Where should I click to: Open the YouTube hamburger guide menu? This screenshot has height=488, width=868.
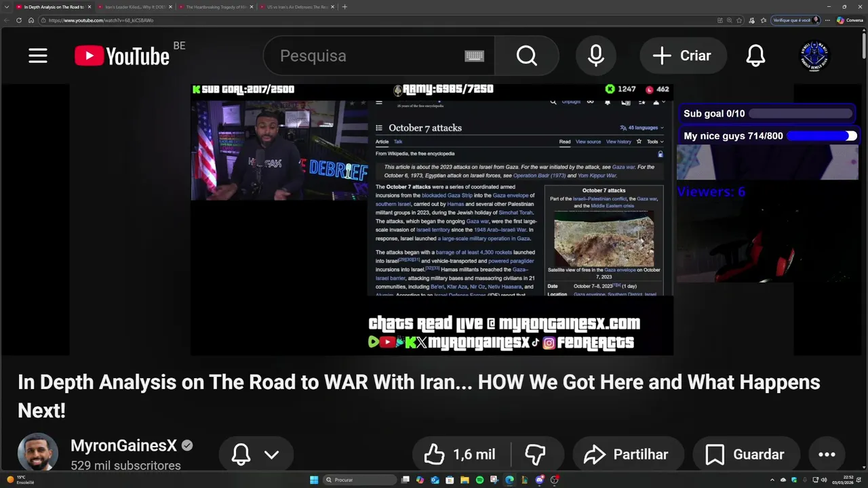(x=38, y=56)
